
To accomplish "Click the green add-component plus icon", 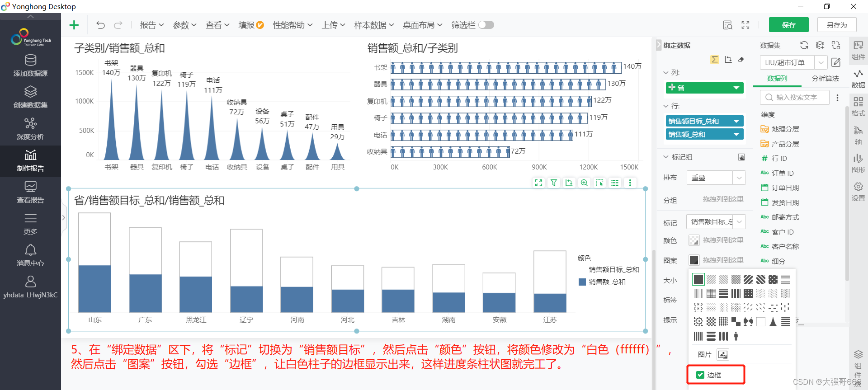I will pos(74,25).
